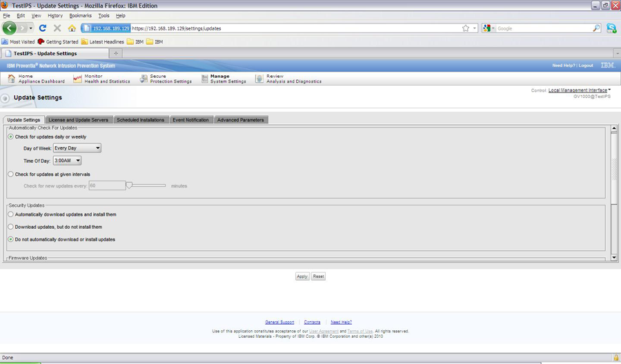Click the Logout link
Image resolution: width=621 pixels, height=364 pixels.
pos(586,65)
